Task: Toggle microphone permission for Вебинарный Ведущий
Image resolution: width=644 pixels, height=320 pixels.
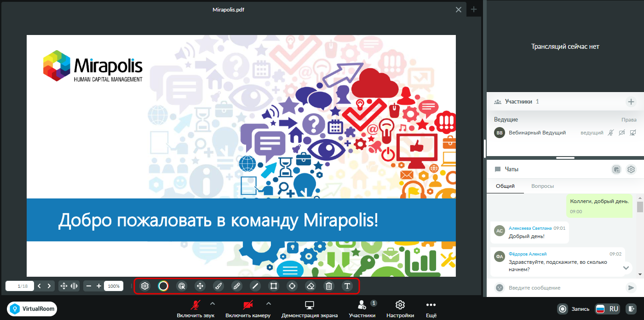Action: [x=610, y=133]
